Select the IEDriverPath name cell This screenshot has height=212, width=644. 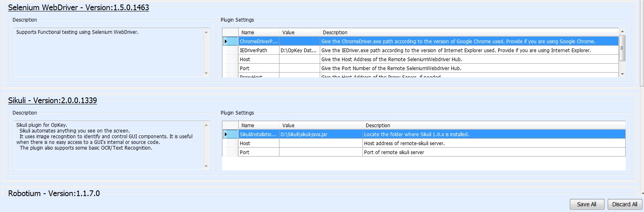259,50
